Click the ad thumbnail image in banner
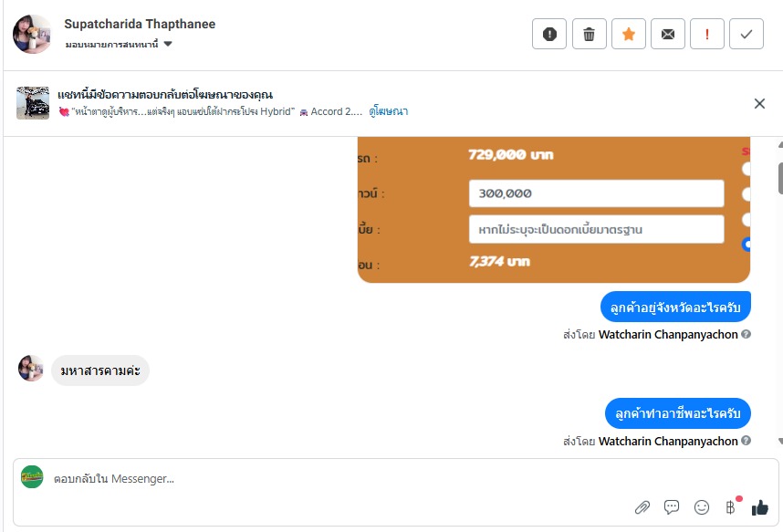The image size is (783, 532). (33, 103)
